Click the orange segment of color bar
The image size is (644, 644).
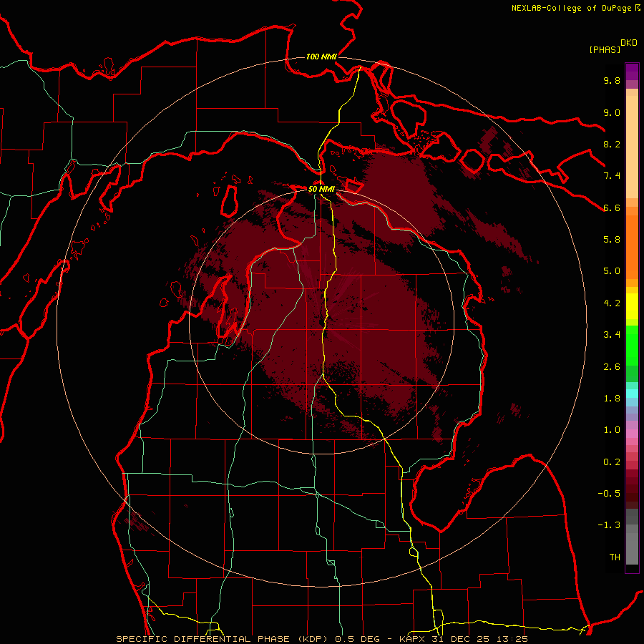(632, 247)
